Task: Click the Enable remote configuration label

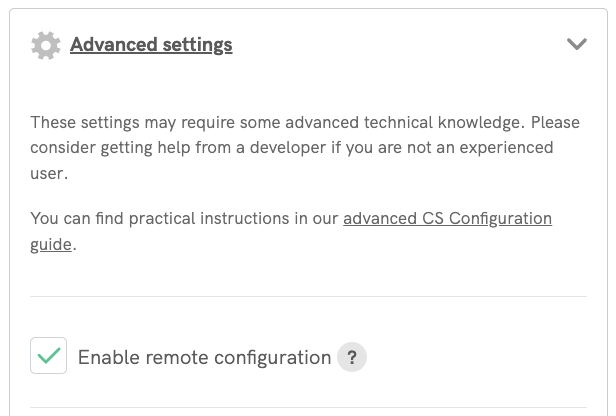Action: [x=204, y=357]
